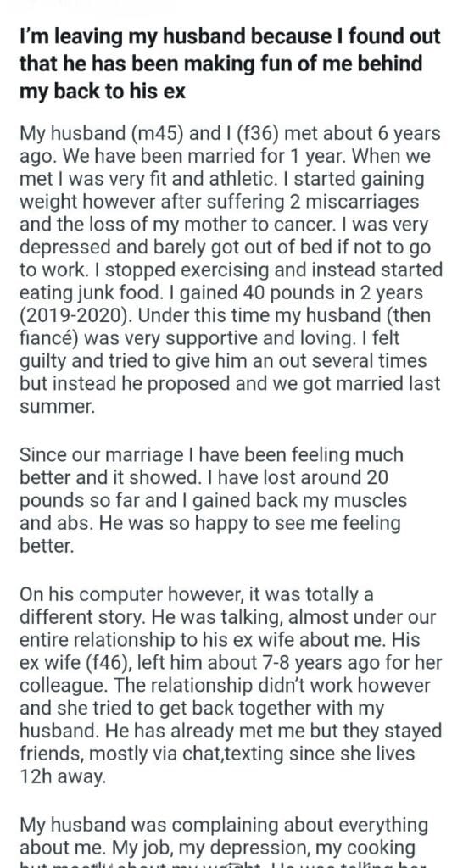Click the text "ex wife (f46)"

(75, 662)
